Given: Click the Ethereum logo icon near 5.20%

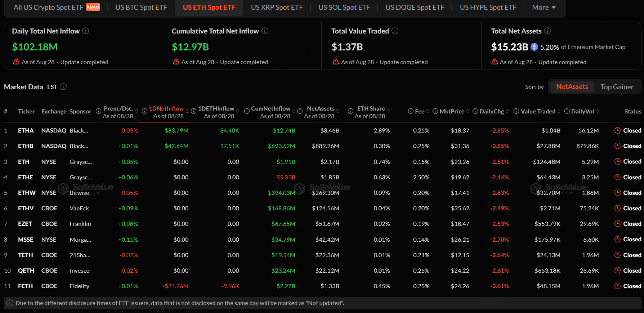Looking at the screenshot, I should [x=535, y=47].
